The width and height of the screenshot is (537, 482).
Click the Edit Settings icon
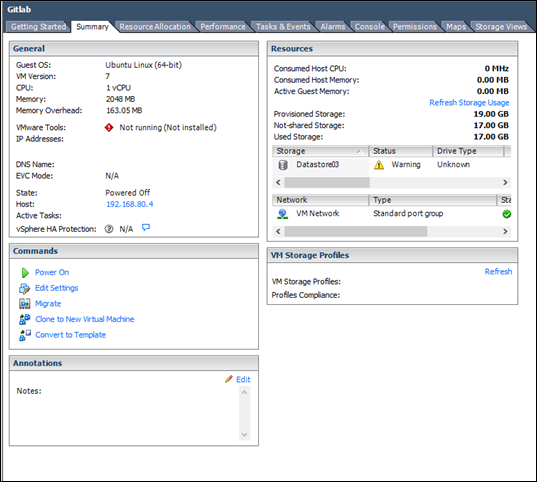click(24, 288)
